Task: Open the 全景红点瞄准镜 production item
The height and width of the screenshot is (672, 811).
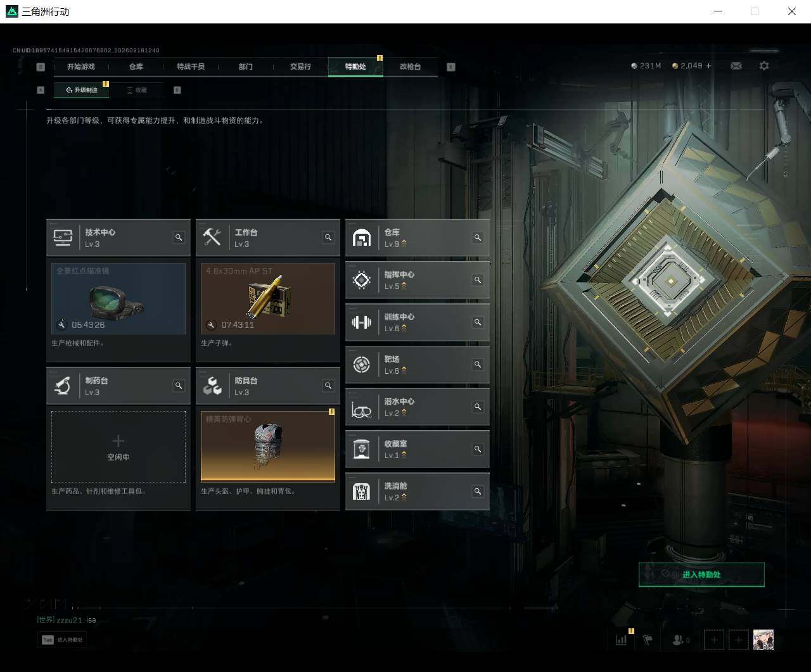Action: [118, 298]
